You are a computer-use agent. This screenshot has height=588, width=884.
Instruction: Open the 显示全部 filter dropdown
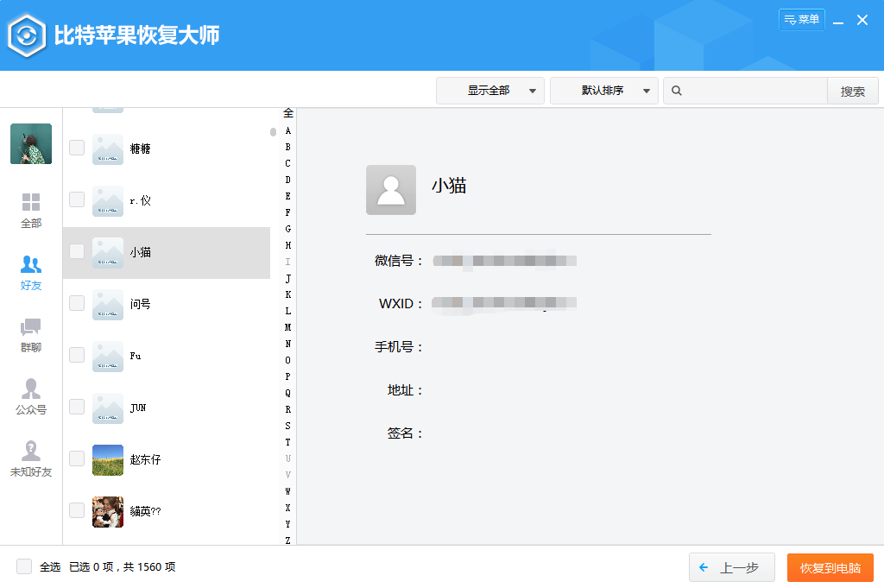pyautogui.click(x=490, y=91)
